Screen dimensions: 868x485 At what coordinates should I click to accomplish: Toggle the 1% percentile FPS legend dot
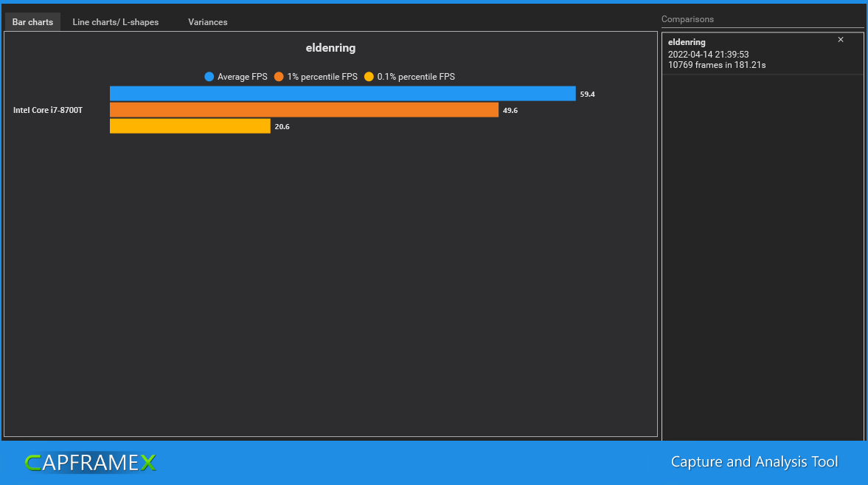pyautogui.click(x=279, y=77)
